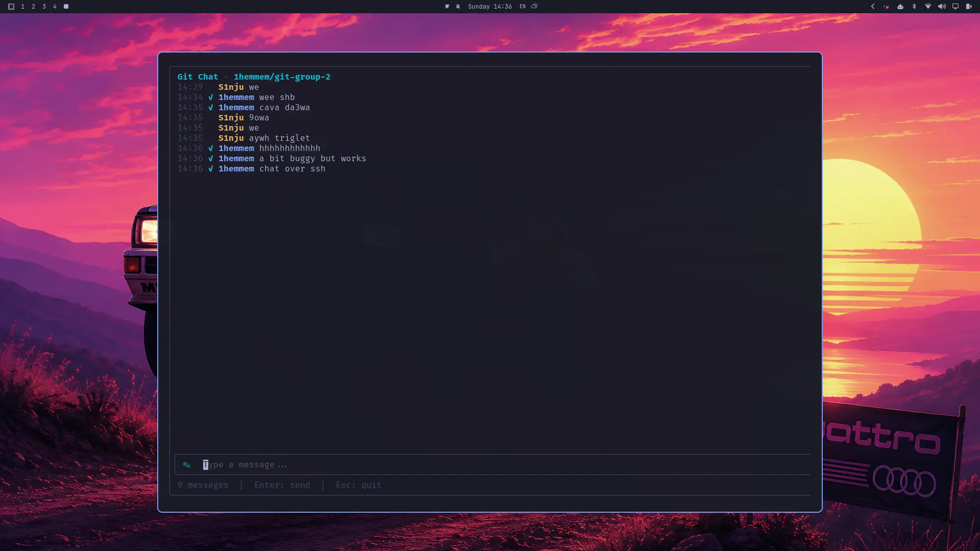Select message 'wee shb'
The height and width of the screenshot is (551, 980).
[277, 97]
